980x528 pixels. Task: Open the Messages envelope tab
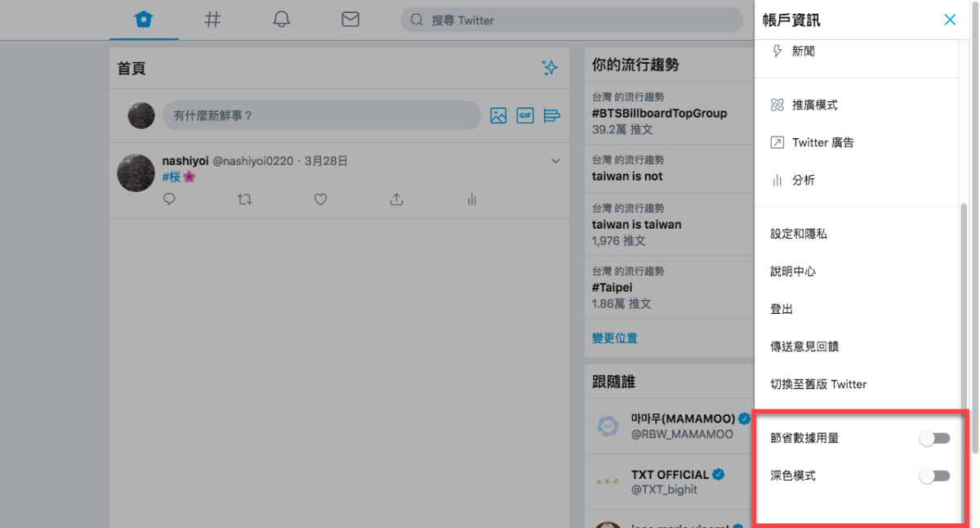click(x=350, y=20)
